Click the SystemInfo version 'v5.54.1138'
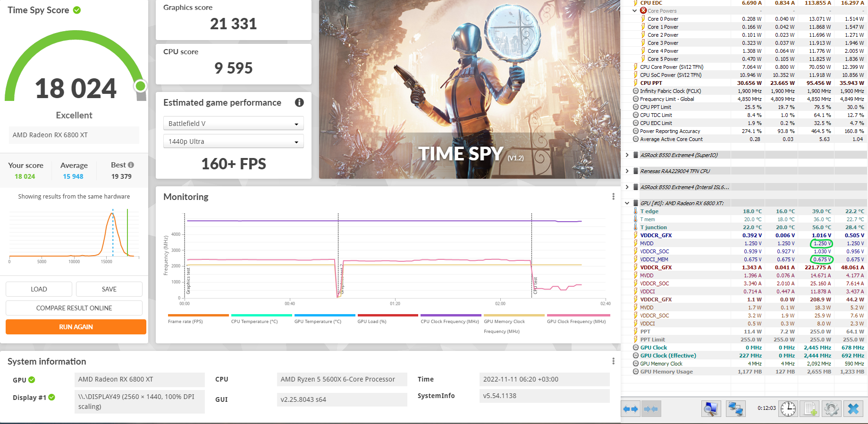Image resolution: width=868 pixels, height=424 pixels. 544,396
